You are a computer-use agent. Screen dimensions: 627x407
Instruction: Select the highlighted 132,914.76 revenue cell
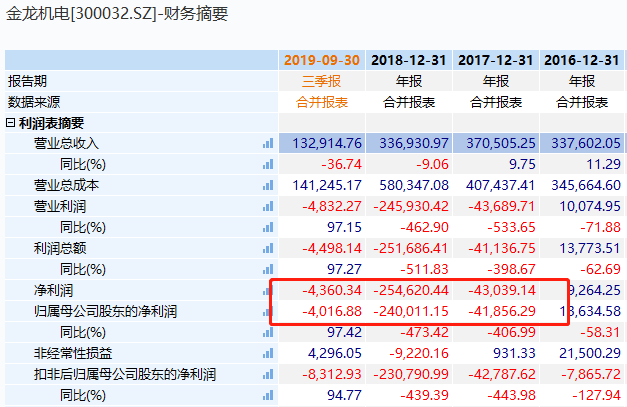tap(323, 143)
